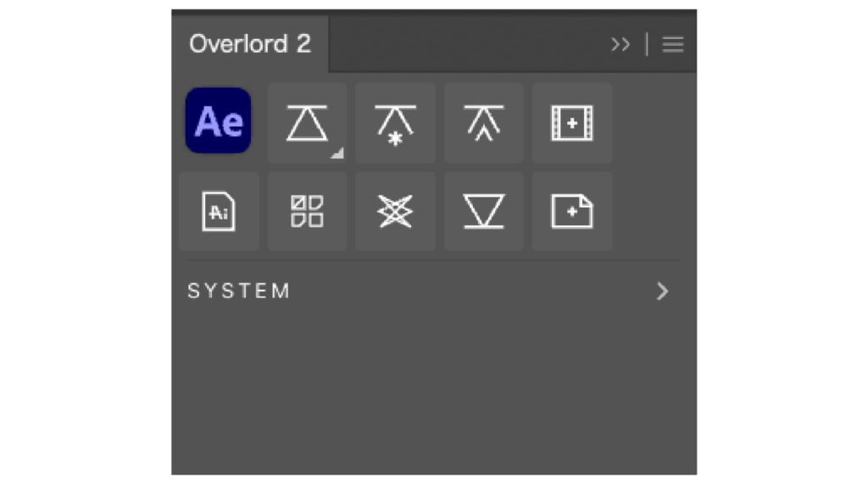Click the downward triangle pull icon
The image size is (868, 488).
[483, 211]
